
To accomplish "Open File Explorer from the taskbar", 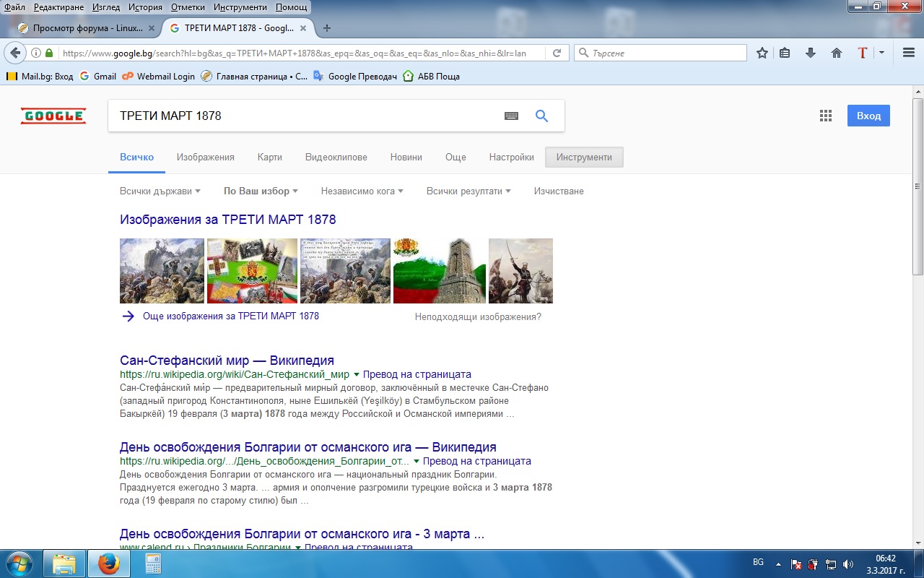I will pyautogui.click(x=64, y=564).
